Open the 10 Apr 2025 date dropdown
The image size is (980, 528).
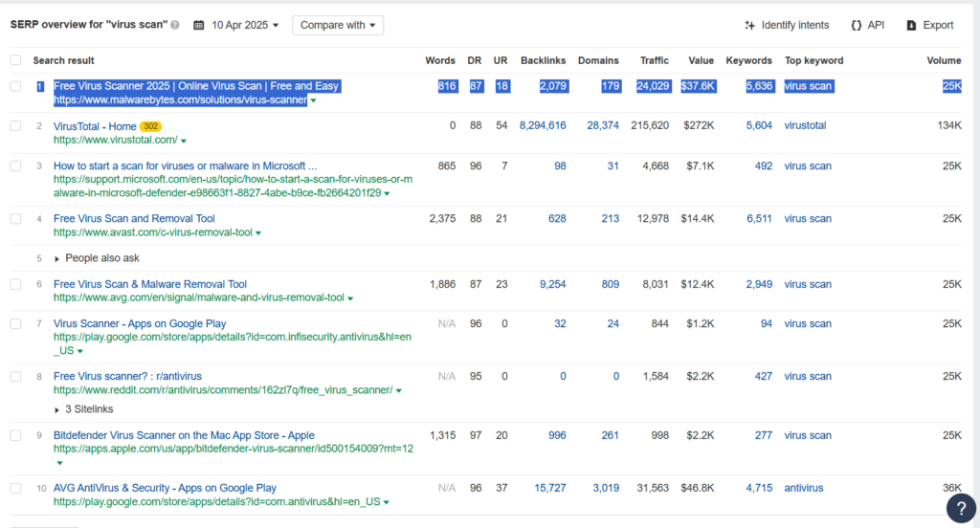[245, 25]
